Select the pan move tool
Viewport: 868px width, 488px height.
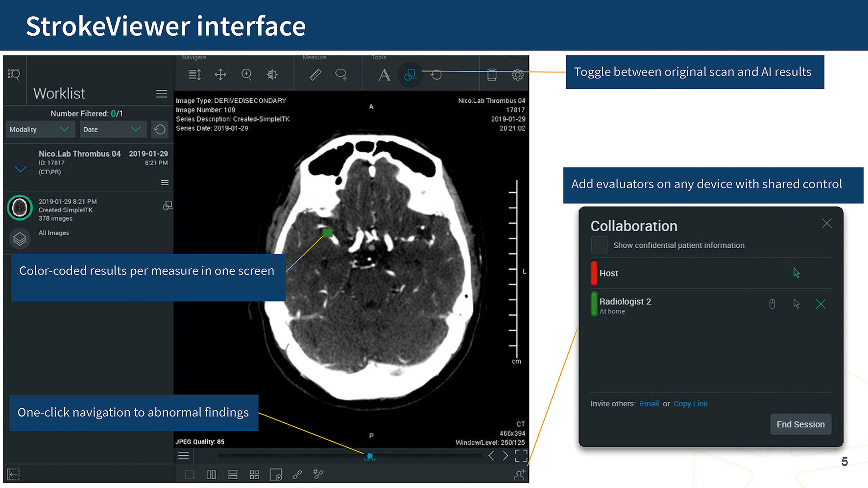[x=220, y=74]
